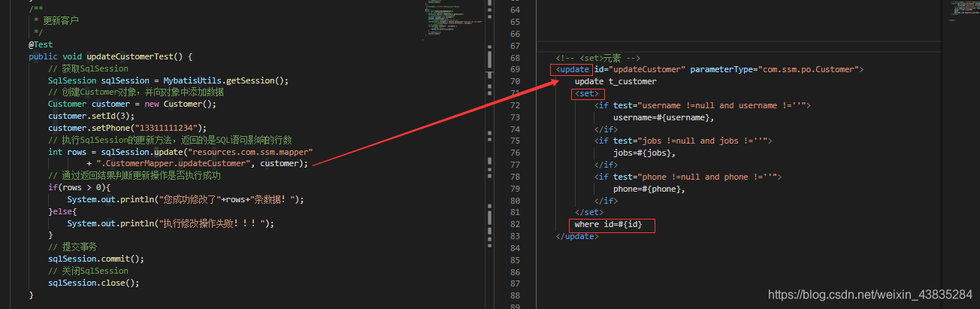This screenshot has height=309, width=980.
Task: Click the '// 获取SqlSession' comment
Action: (88, 68)
